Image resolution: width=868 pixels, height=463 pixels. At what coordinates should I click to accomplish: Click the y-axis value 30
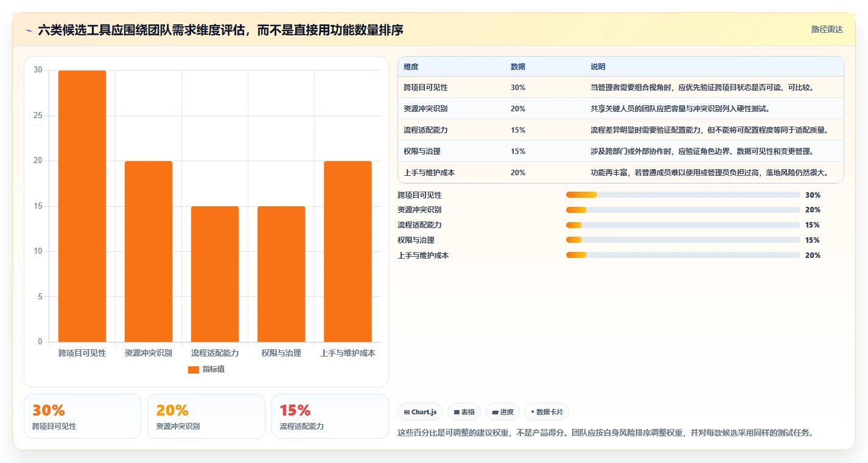tap(38, 70)
